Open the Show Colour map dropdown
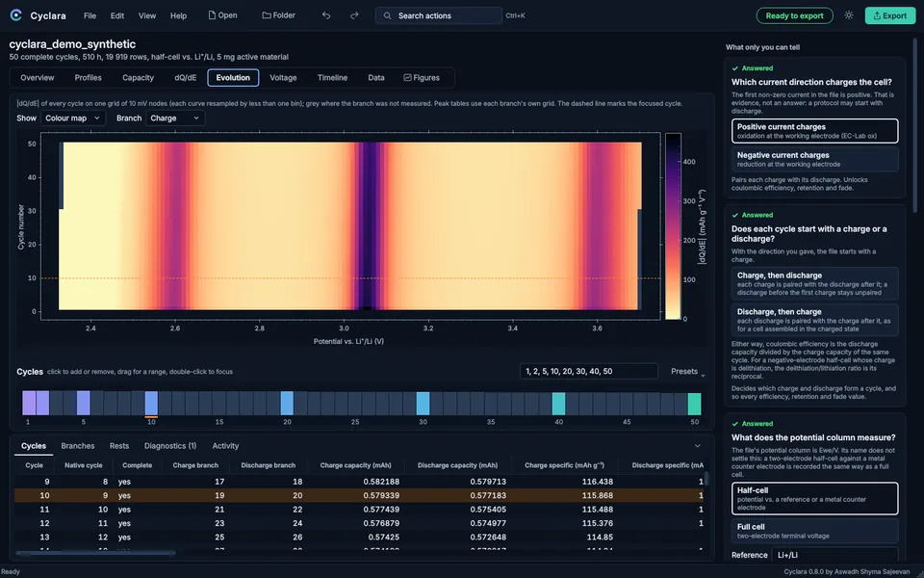924x578 pixels. (x=73, y=118)
